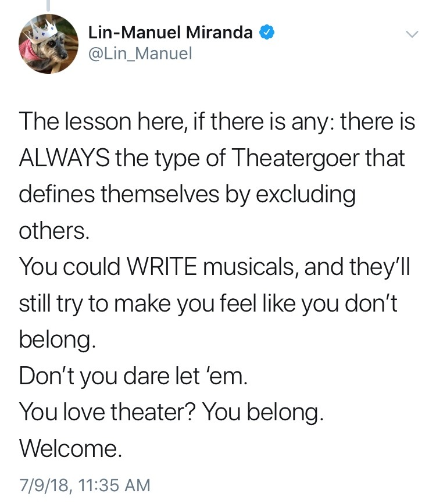Click "defines themselves by excluding" text line
Screen dimensions: 436x504
point(186,194)
